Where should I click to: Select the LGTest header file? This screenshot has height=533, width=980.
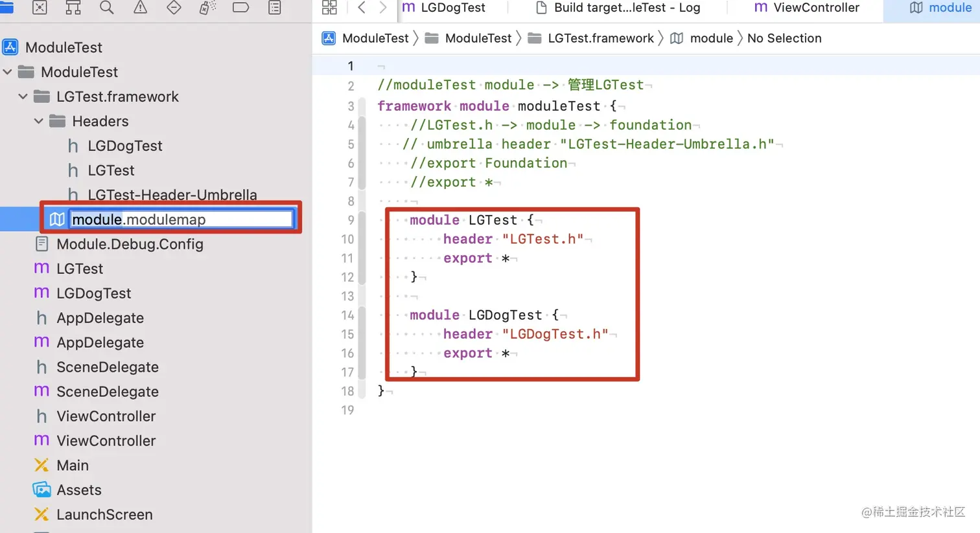point(111,170)
